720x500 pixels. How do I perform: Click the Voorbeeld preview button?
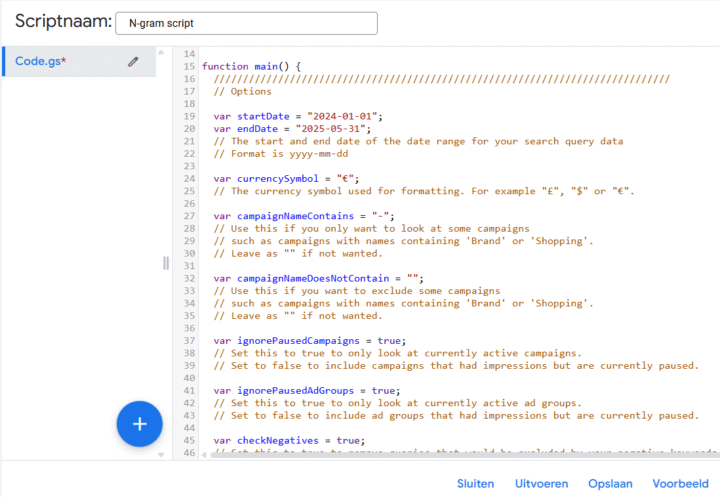click(x=681, y=483)
